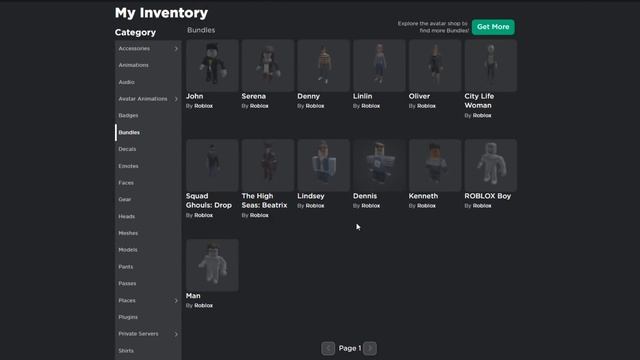Viewport: 640px width, 360px height.
Task: Go to the previous inventory page
Action: coord(328,348)
